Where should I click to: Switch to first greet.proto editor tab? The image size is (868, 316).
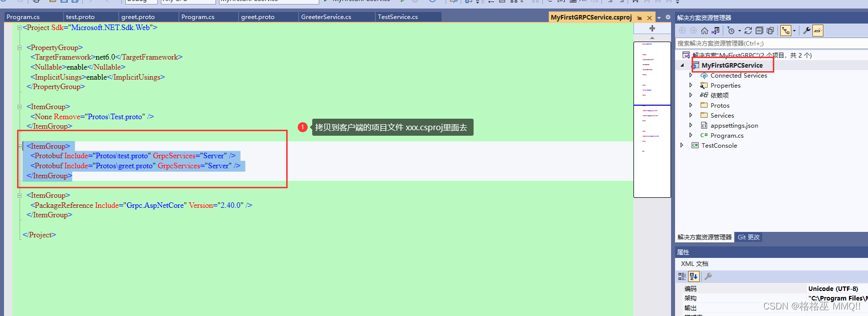click(x=148, y=17)
